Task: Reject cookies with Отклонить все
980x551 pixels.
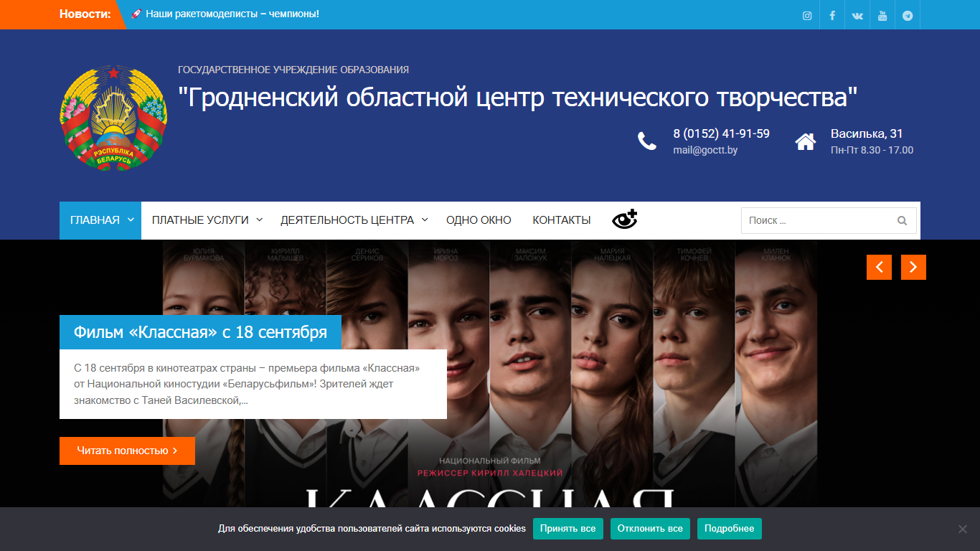Action: (650, 529)
